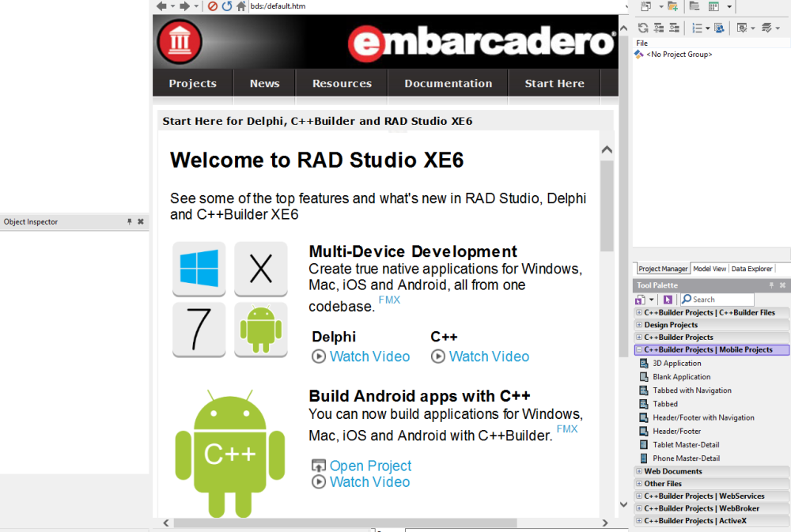Click the layered build groups icon
Screen dimensions: 791x532
(766, 28)
